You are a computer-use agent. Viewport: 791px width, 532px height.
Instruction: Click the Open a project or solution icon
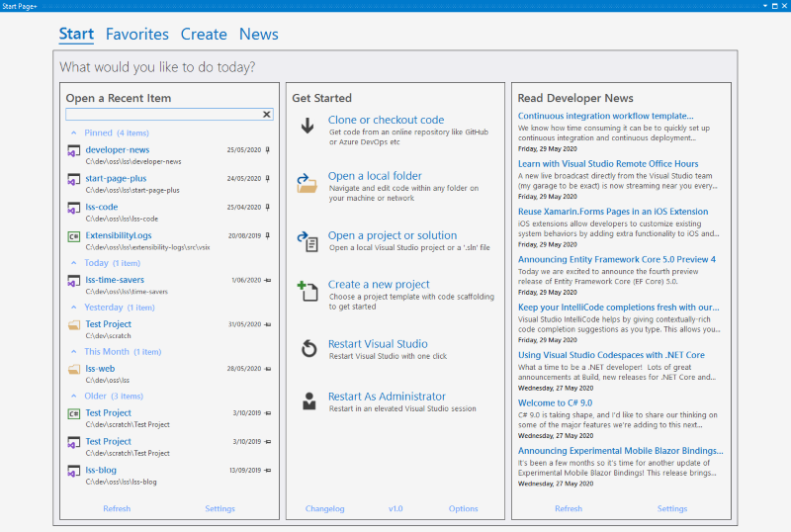308,241
